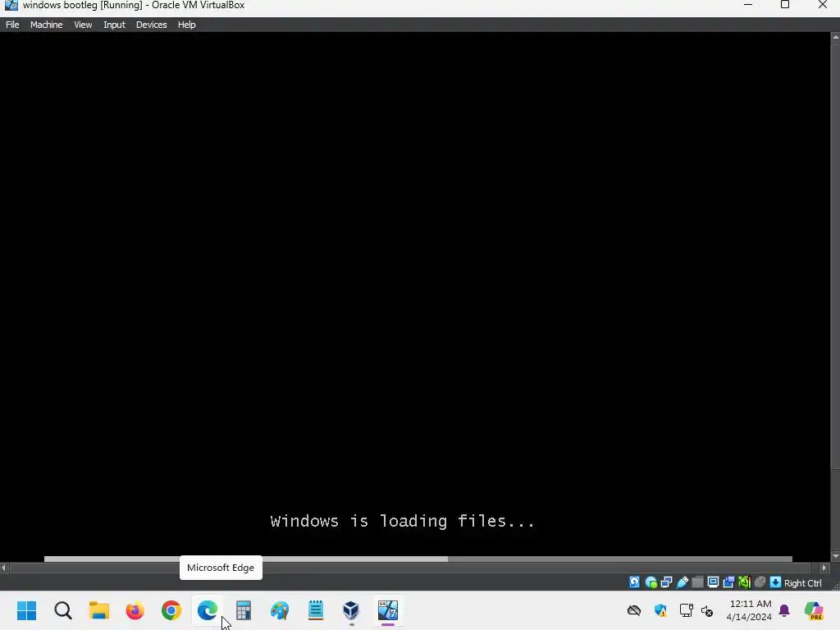The height and width of the screenshot is (630, 840).
Task: Minimize the VirtualBox VM window
Action: [748, 5]
